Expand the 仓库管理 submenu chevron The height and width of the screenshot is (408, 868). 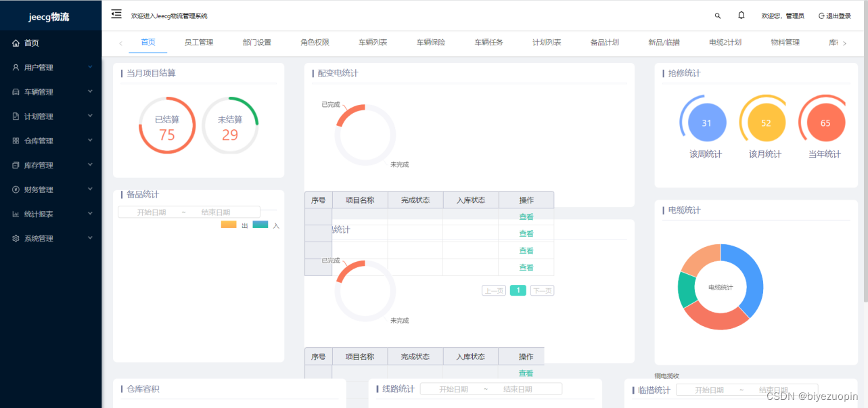[90, 140]
